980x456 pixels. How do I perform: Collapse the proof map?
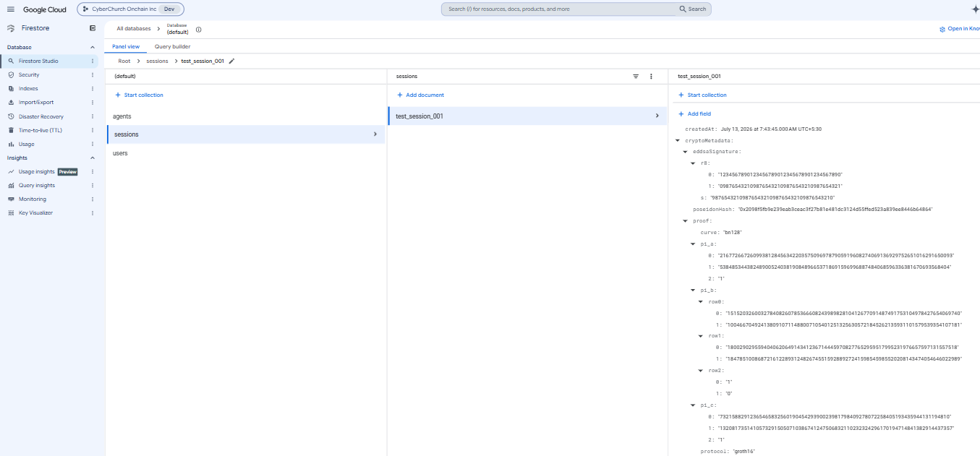pyautogui.click(x=686, y=220)
